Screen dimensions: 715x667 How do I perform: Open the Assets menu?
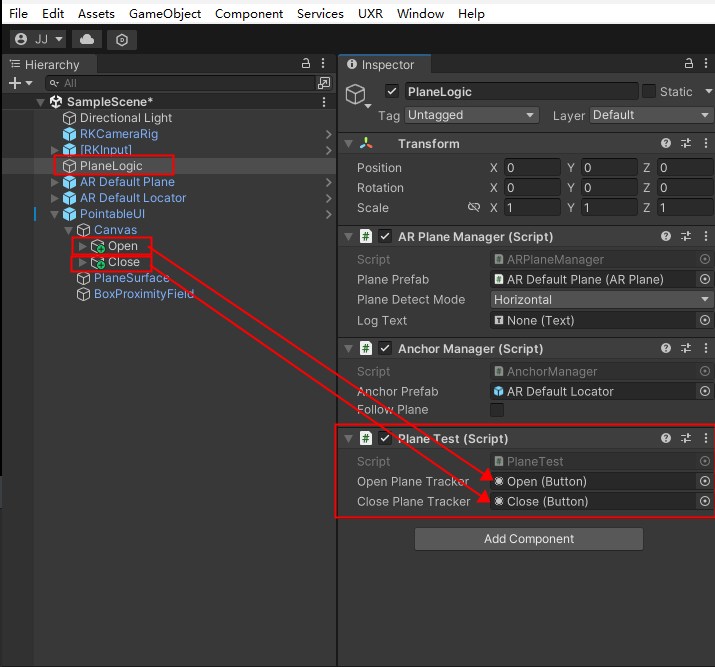click(96, 14)
